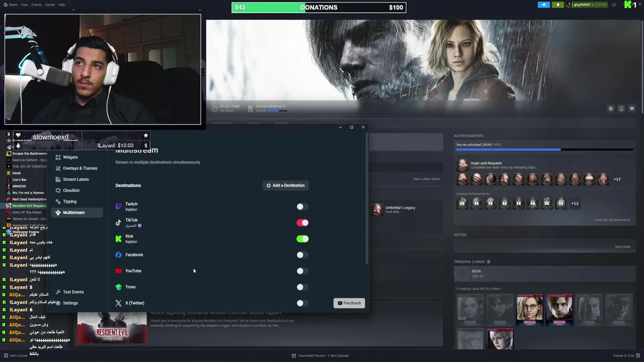Disable the TikTok destination toggle
The width and height of the screenshot is (644, 362).
point(302,223)
